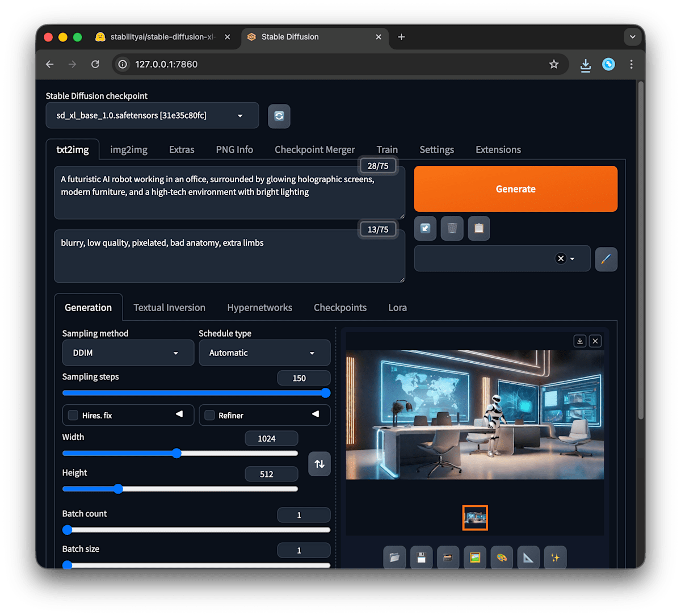The height and width of the screenshot is (616, 681).
Task: Open the Extensions tab
Action: click(498, 149)
